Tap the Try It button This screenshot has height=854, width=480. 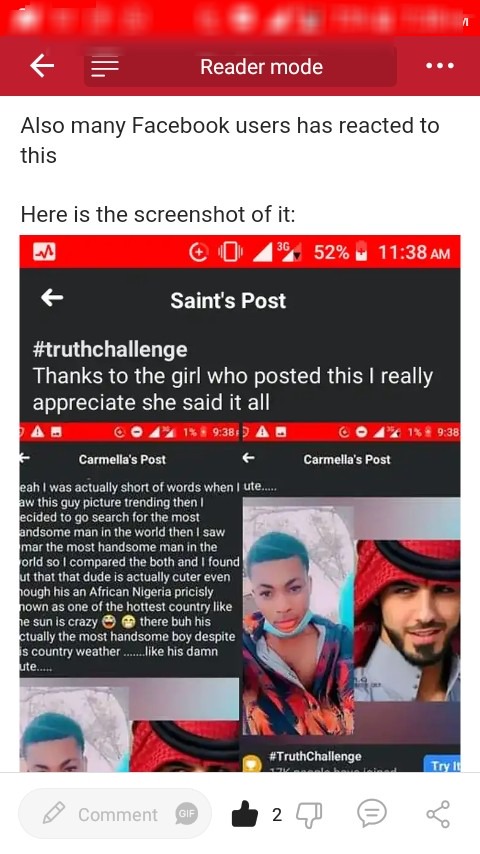point(442,764)
